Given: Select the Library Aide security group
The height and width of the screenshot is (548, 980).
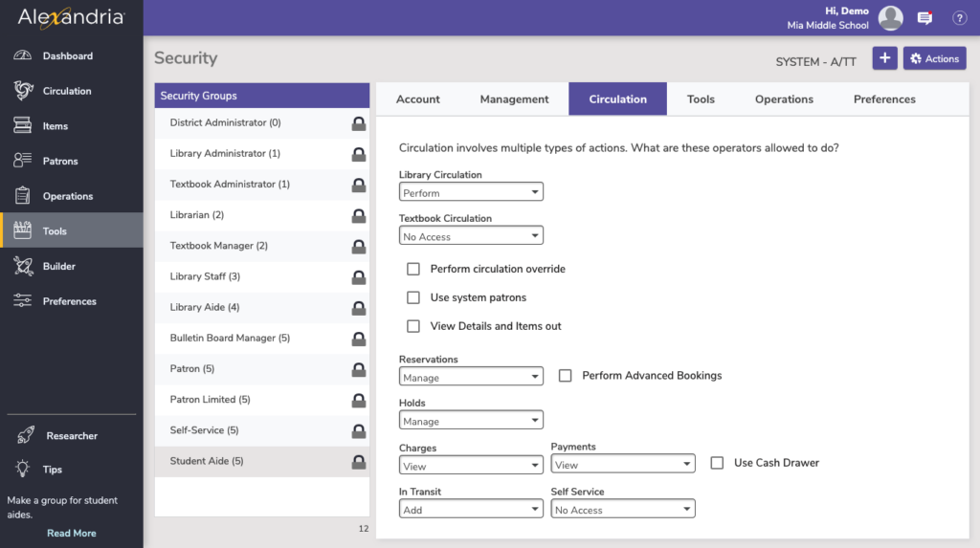Looking at the screenshot, I should coord(205,307).
